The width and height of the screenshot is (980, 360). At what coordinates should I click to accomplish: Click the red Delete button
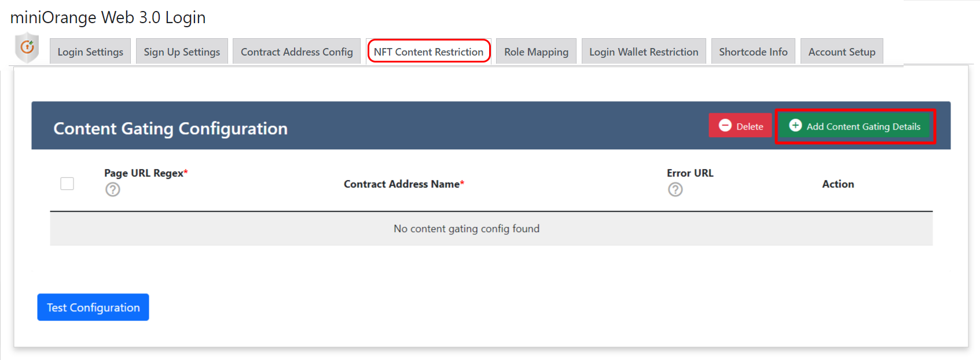pyautogui.click(x=740, y=126)
